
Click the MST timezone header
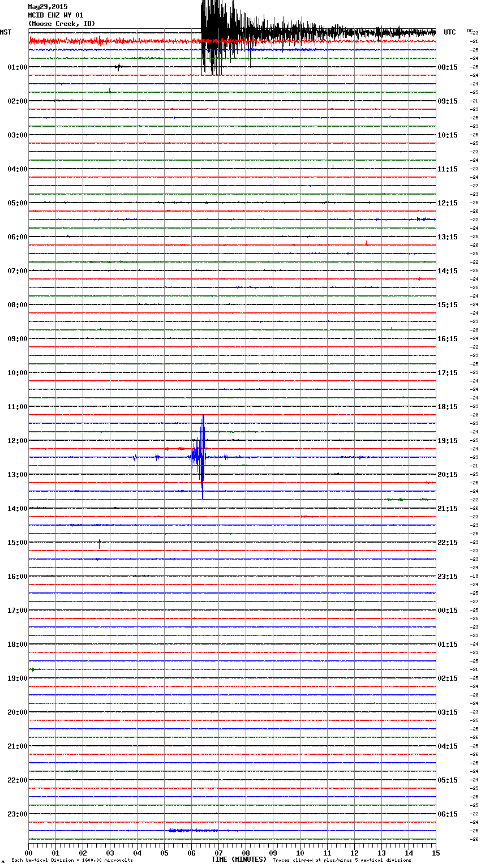tap(6, 32)
